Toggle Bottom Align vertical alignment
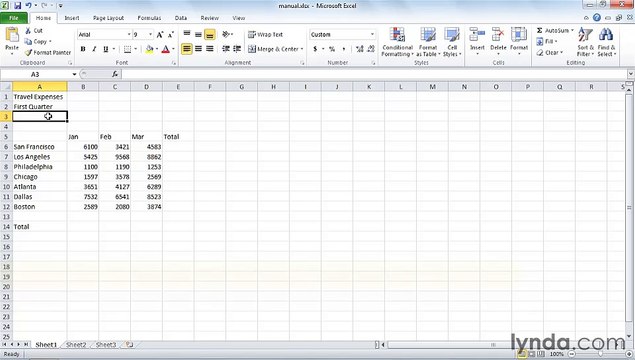Image resolution: width=635 pixels, height=360 pixels. [x=209, y=34]
